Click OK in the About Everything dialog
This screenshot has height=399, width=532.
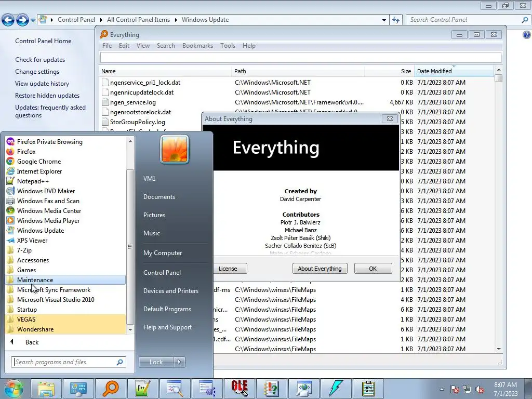373,269
